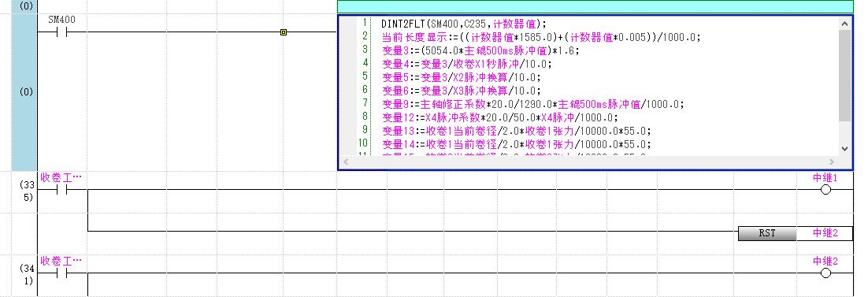Screen dimensions: 868x297
Task: Click the SM400 contact in rung 0
Action: click(x=62, y=32)
